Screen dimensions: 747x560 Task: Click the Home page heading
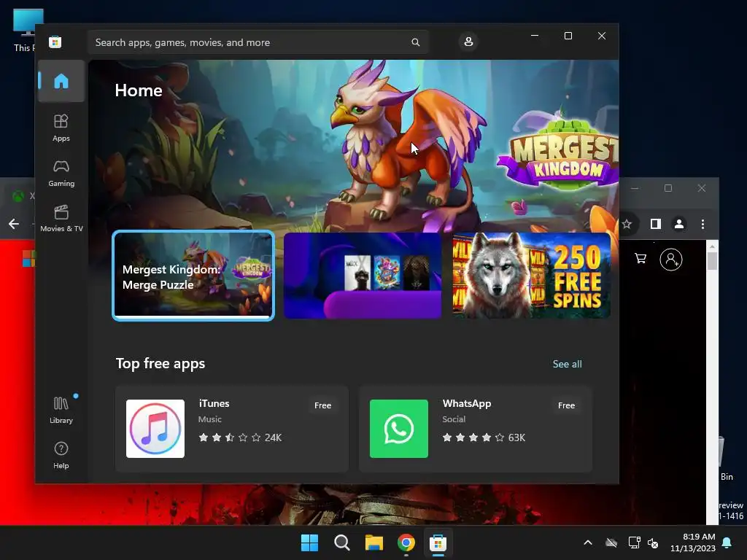point(139,90)
